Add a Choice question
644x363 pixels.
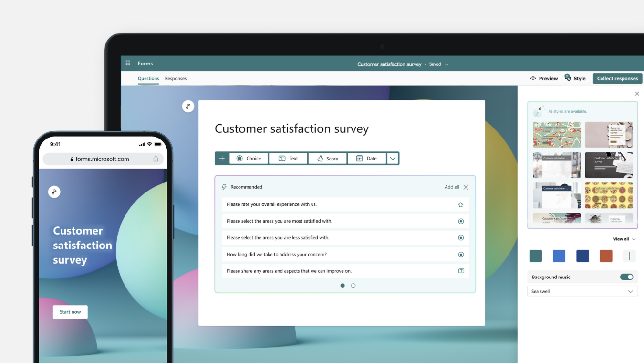pos(249,159)
